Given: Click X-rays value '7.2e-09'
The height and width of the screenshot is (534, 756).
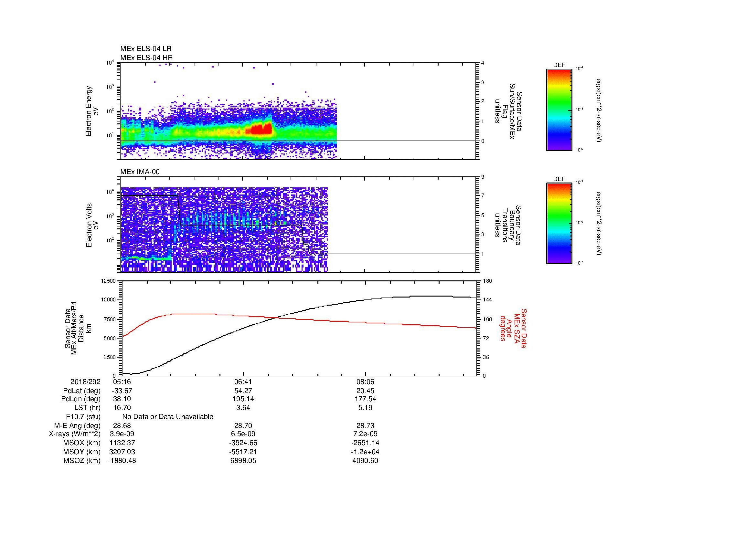Looking at the screenshot, I should pos(365,434).
